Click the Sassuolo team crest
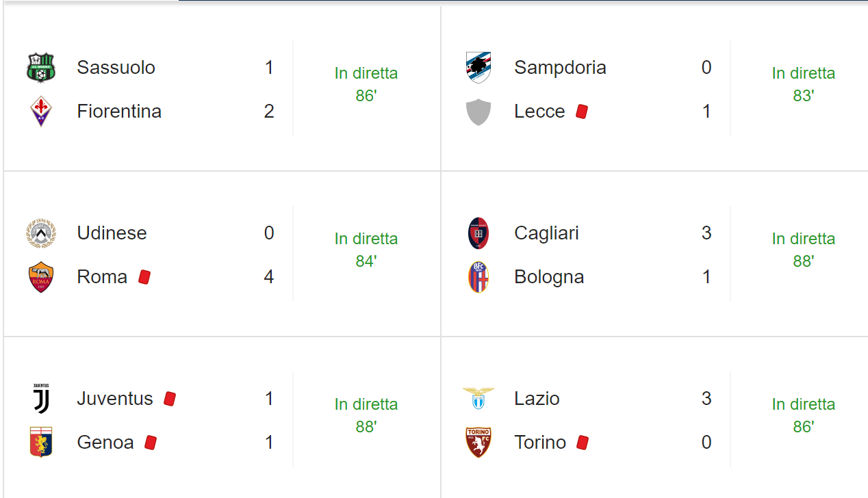 41,68
